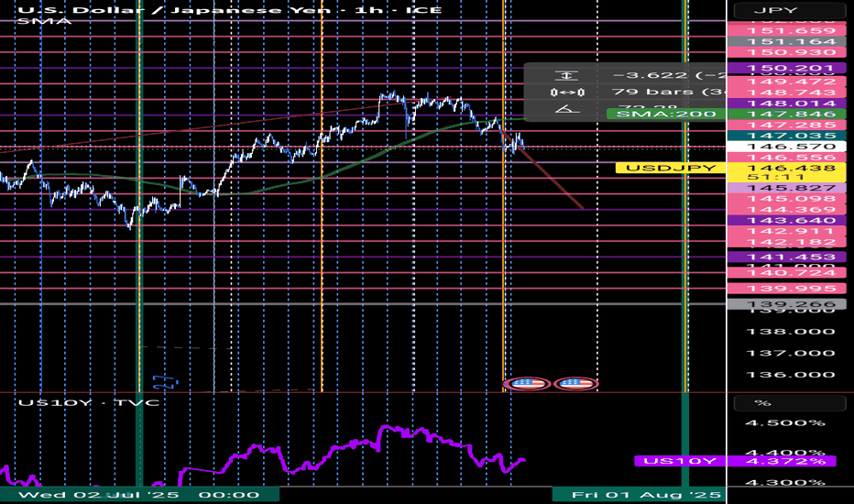
Task: Tap the angle icon in measurement tooltip
Action: point(566,110)
